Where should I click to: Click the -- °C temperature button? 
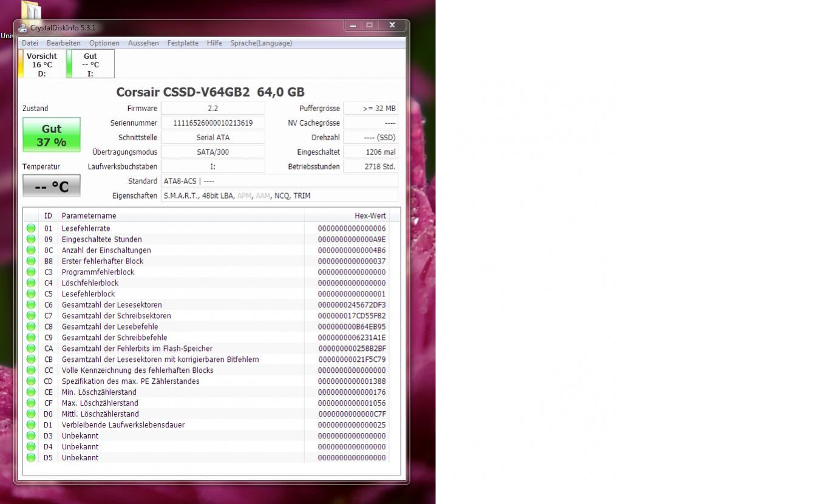[x=52, y=186]
